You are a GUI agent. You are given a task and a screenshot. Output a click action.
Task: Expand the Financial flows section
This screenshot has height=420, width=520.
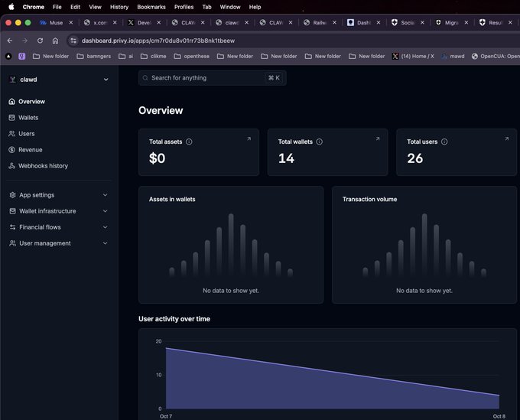pos(59,227)
